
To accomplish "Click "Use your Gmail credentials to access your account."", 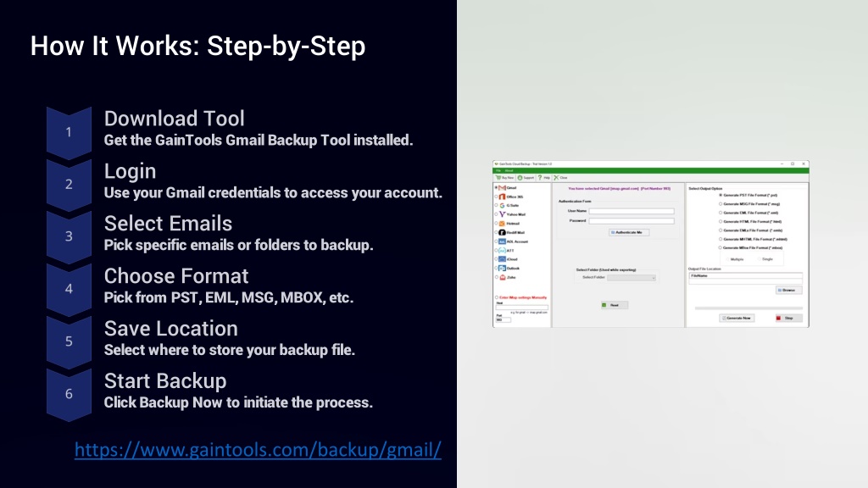I will (x=274, y=193).
